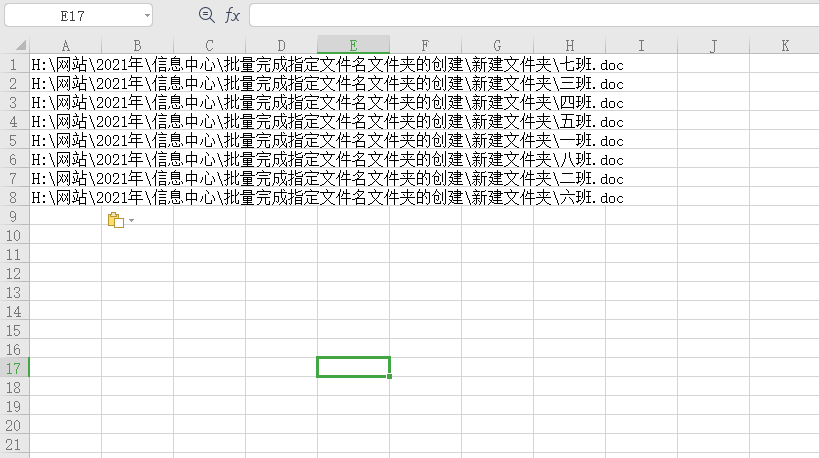Click the paste options clipboard icon
Image resolution: width=819 pixels, height=458 pixels.
115,220
